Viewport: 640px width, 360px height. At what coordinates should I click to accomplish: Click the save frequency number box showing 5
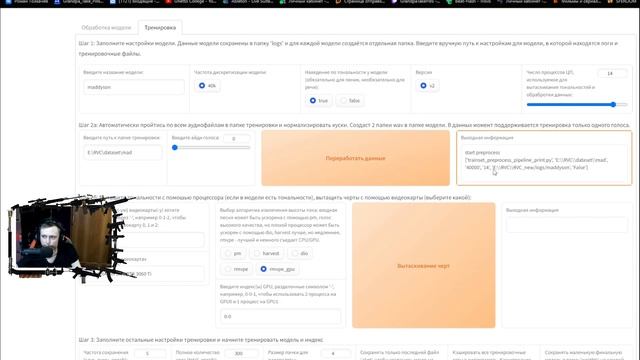[x=150, y=353]
